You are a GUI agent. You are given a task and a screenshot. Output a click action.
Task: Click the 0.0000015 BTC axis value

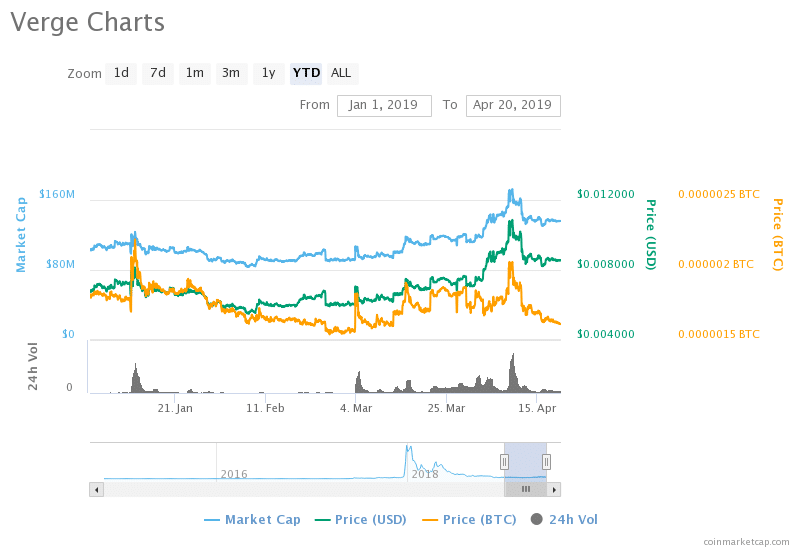click(718, 334)
